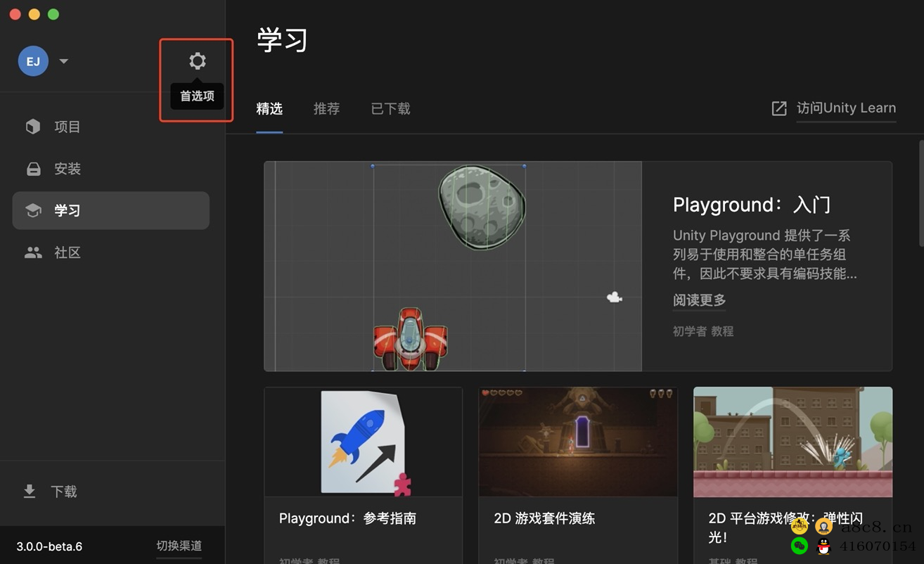This screenshot has height=564, width=924.
Task: Click 2D 游戏套件演练 card title
Action: (x=544, y=518)
